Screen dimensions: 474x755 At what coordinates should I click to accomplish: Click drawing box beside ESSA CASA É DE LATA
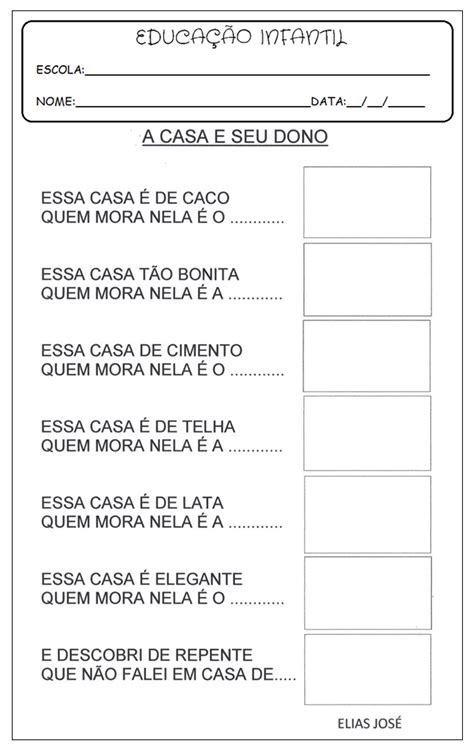tap(368, 514)
